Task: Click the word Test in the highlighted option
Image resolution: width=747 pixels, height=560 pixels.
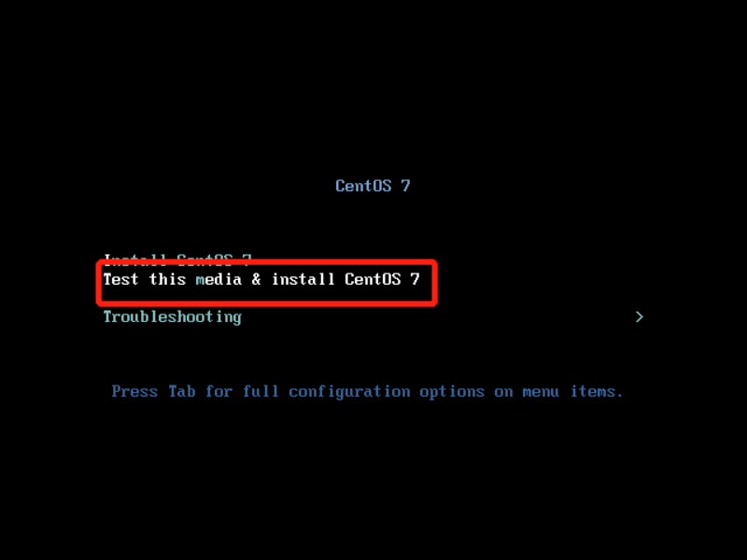Action: (120, 279)
